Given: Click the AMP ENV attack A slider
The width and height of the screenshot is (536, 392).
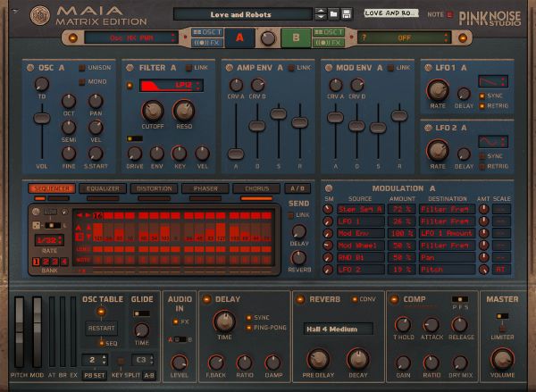Looking at the screenshot, I should tap(236, 154).
